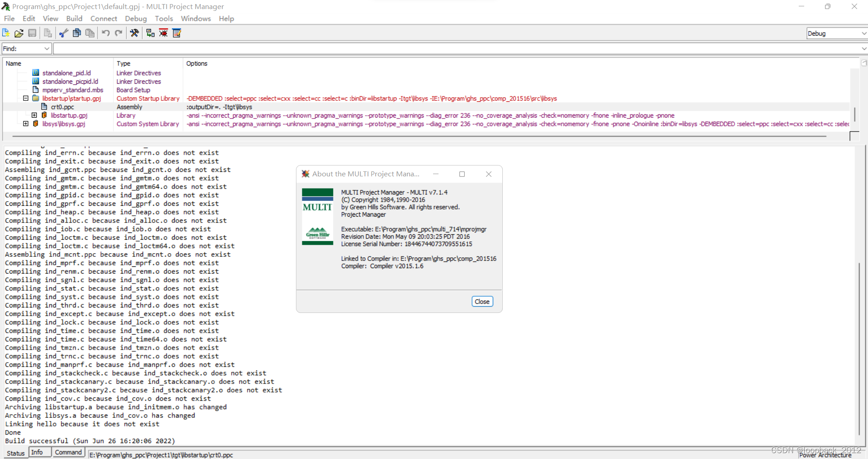
Task: Open the Connect menu
Action: click(x=103, y=19)
